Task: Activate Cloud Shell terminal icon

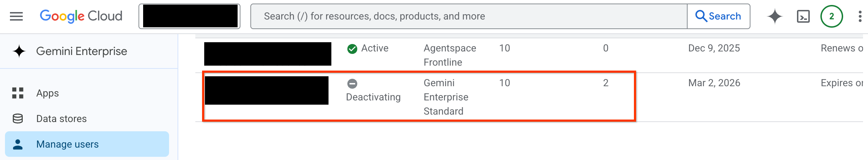Action: 803,16
